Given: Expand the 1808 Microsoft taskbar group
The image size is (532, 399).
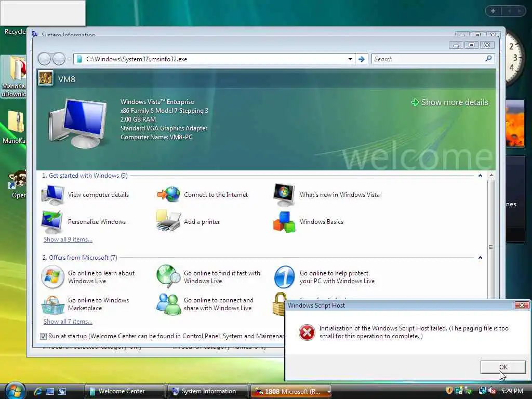Looking at the screenshot, I should click(328, 392).
